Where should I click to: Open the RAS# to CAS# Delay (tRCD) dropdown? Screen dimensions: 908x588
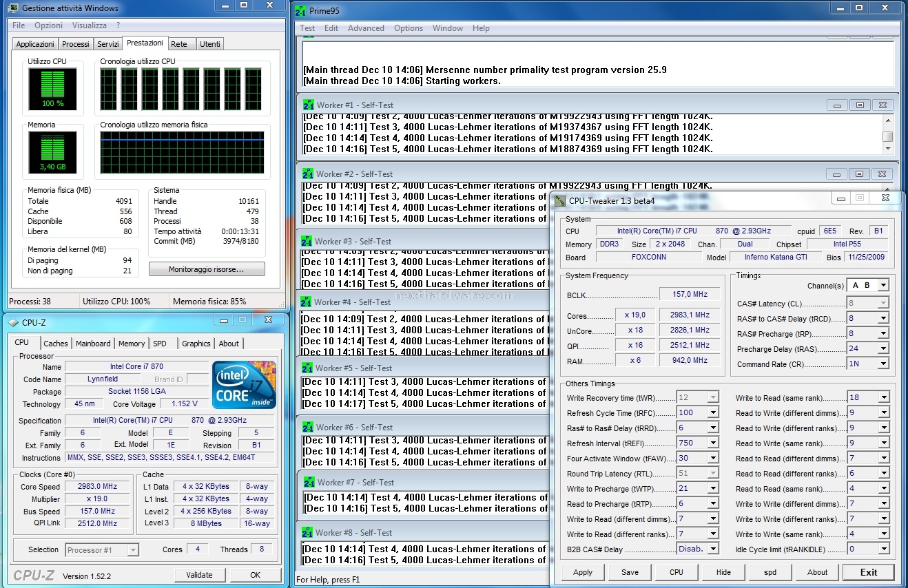coord(867,318)
